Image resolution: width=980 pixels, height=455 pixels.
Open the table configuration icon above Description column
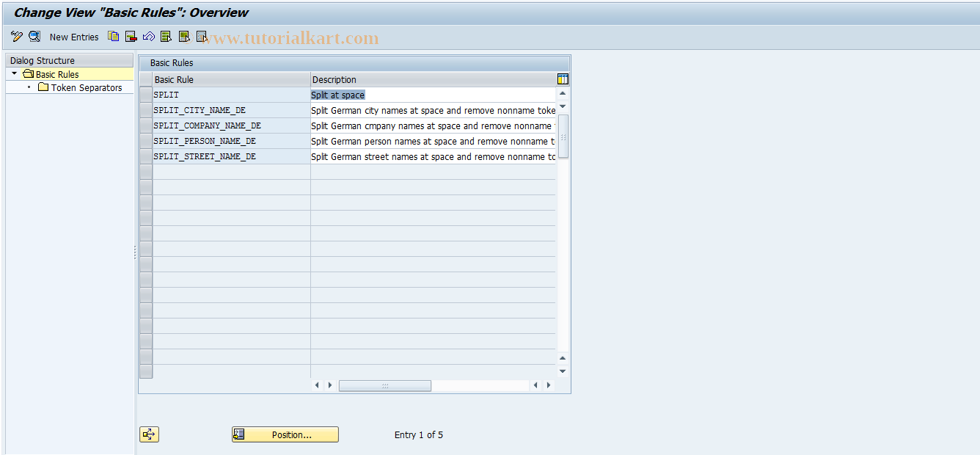[x=562, y=79]
